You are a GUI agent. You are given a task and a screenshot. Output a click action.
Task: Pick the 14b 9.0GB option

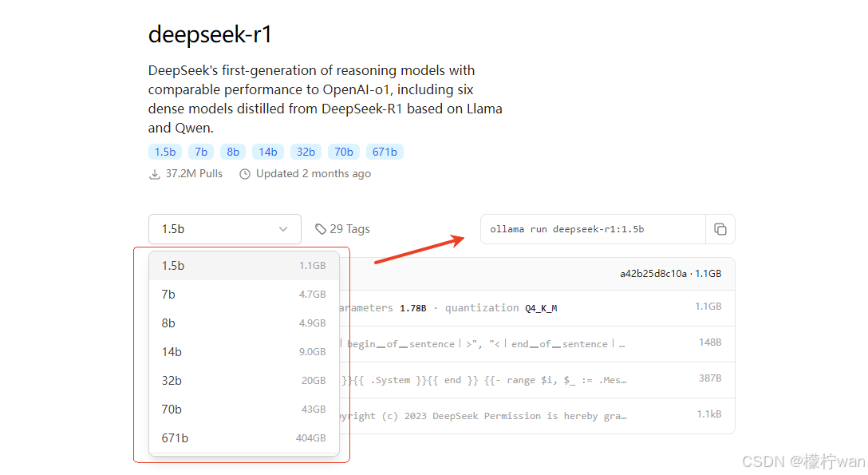pyautogui.click(x=244, y=352)
